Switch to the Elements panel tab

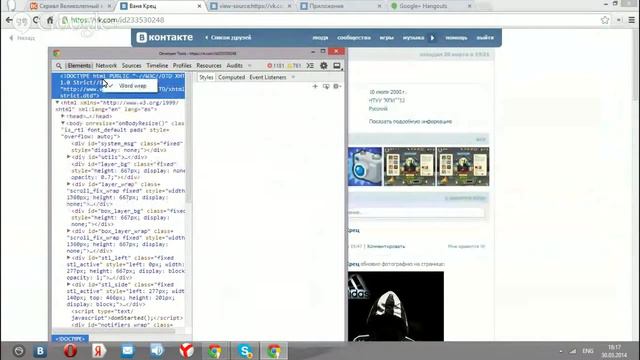pyautogui.click(x=79, y=66)
